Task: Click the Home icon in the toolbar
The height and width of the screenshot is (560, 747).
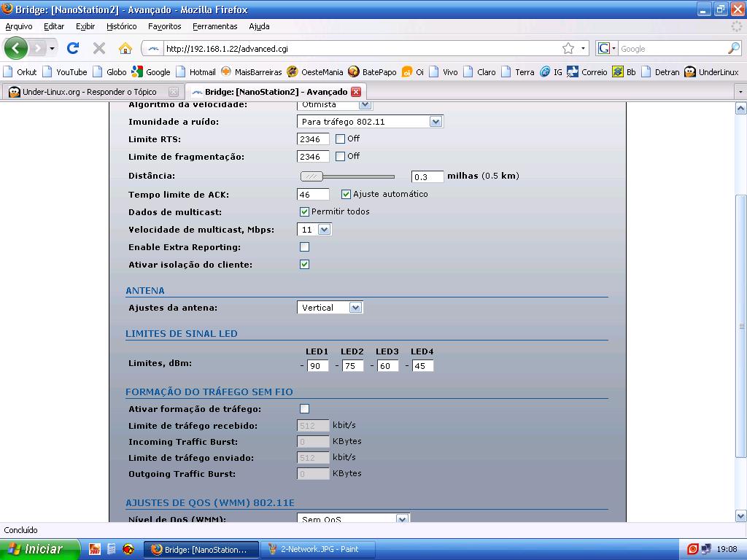Action: pos(125,48)
